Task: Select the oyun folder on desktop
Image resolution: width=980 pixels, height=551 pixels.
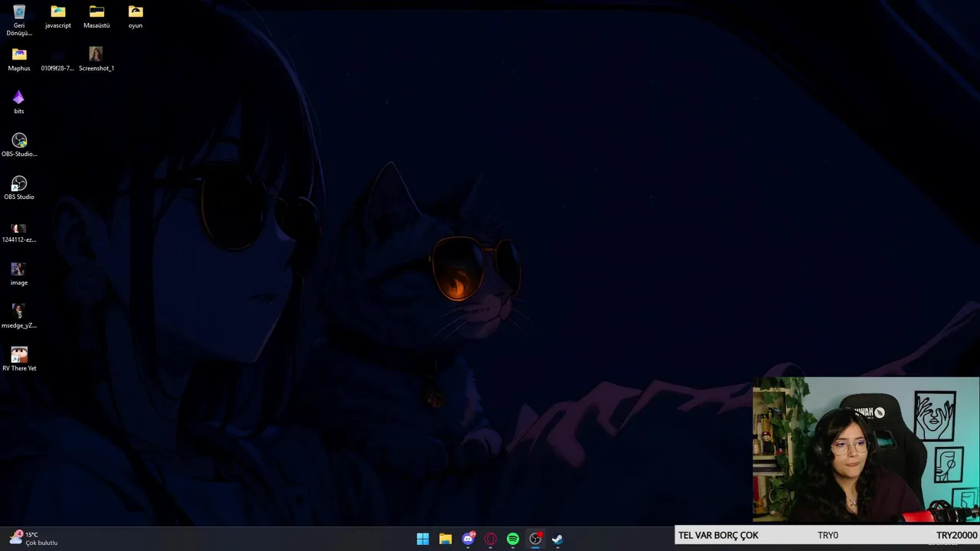Action: [x=136, y=17]
